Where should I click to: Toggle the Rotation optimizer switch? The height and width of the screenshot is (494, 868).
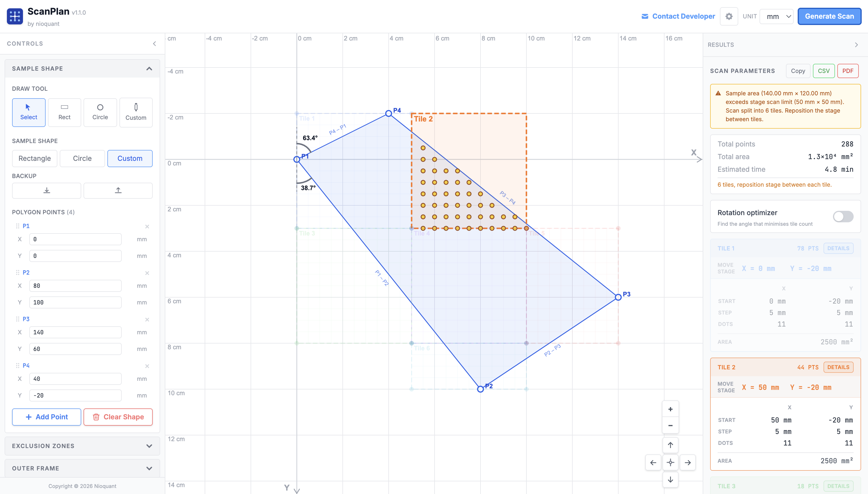click(x=843, y=217)
